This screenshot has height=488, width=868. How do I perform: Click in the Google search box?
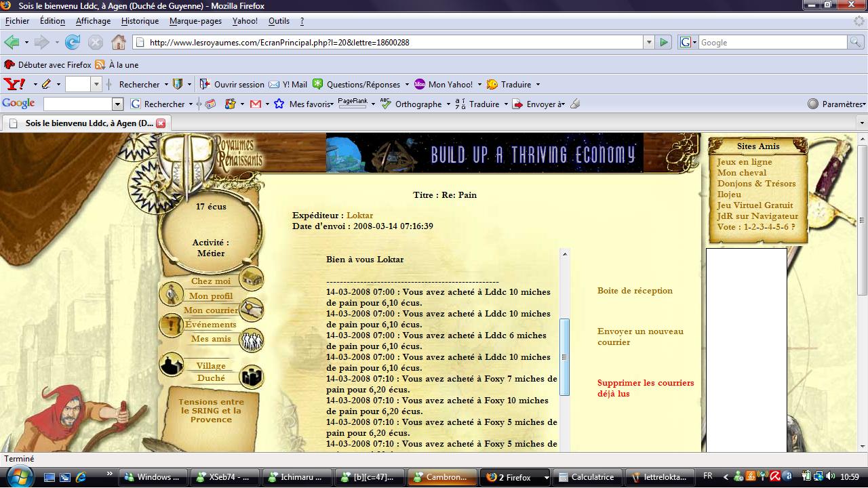click(772, 42)
